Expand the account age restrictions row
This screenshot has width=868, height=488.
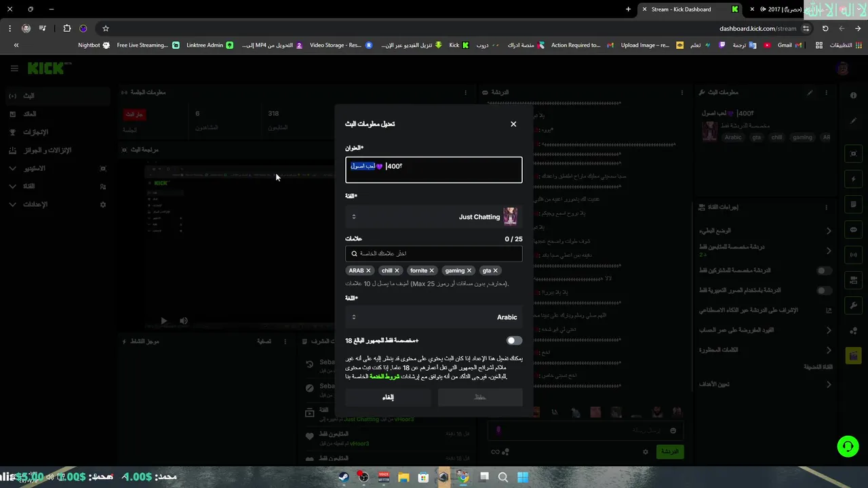pos(766,330)
